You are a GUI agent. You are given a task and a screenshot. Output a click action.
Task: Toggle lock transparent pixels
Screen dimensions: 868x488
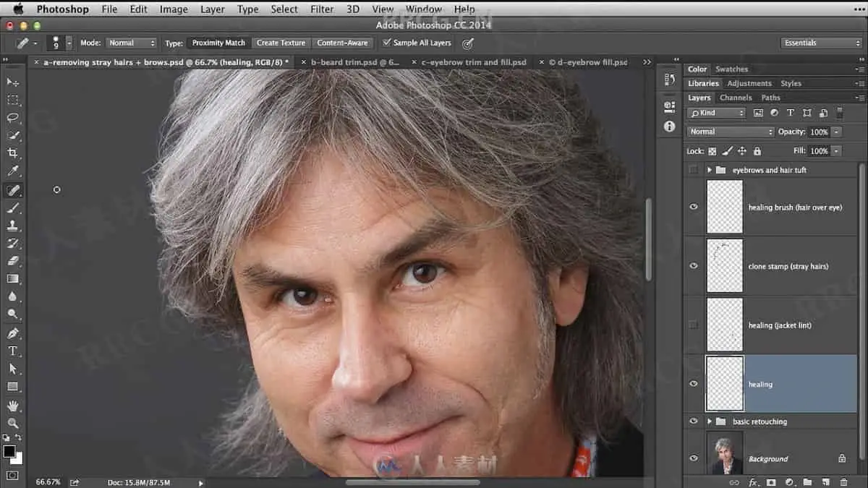712,151
